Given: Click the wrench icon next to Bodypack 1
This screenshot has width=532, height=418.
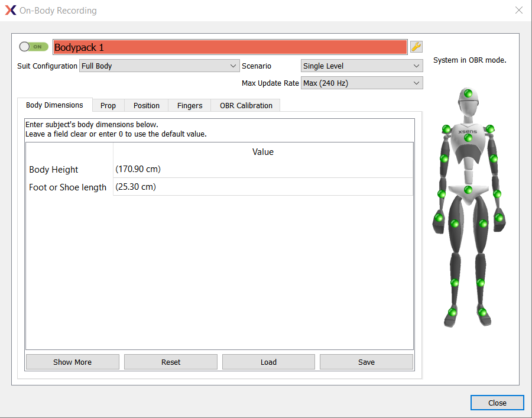Looking at the screenshot, I should click(x=416, y=47).
